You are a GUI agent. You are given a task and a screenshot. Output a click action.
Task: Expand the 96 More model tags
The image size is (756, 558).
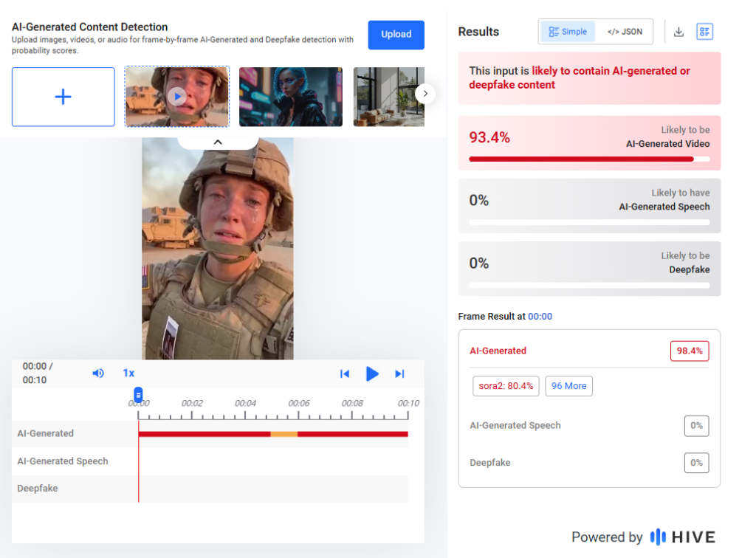(x=568, y=386)
